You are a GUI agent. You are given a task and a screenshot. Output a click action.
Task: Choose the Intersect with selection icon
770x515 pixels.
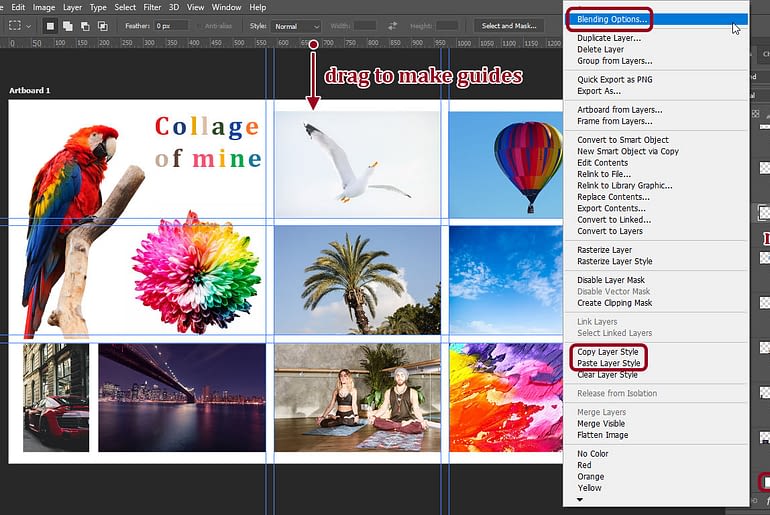click(102, 26)
